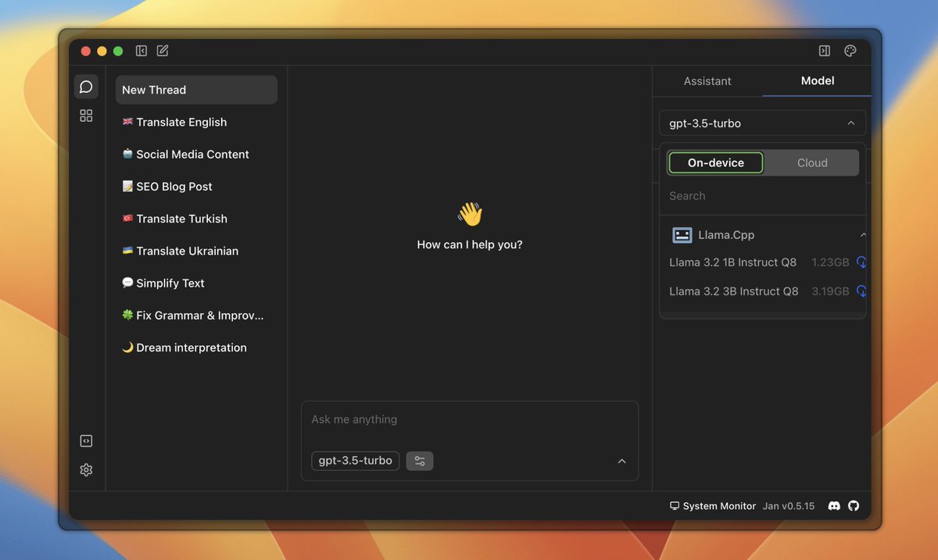Viewport: 938px width, 560px height.
Task: Switch to the Cloud models option
Action: click(x=812, y=163)
